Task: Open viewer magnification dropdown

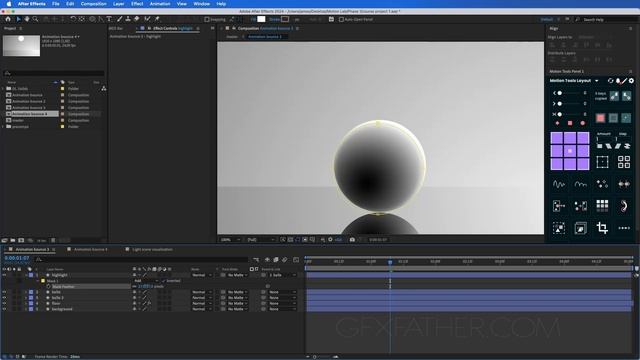Action: click(x=230, y=240)
